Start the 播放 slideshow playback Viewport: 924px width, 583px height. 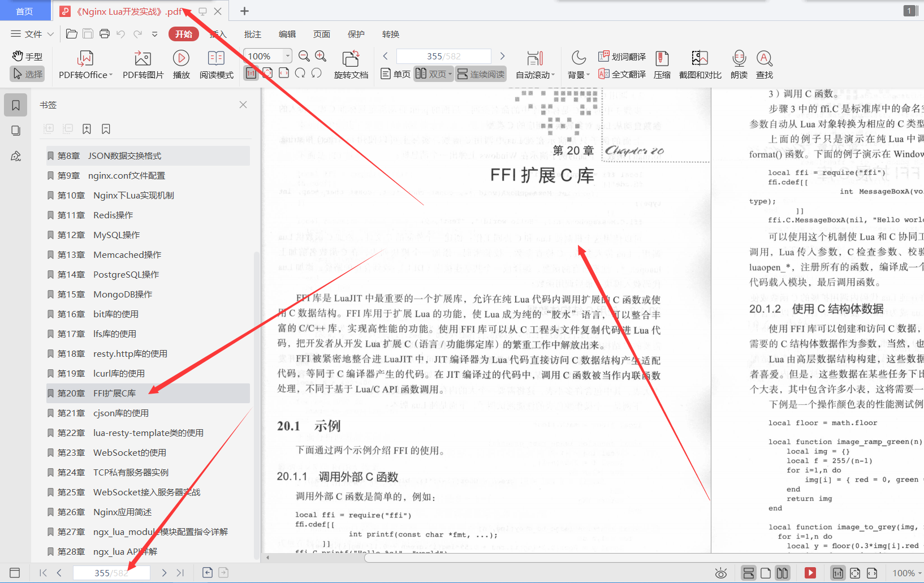[180, 64]
